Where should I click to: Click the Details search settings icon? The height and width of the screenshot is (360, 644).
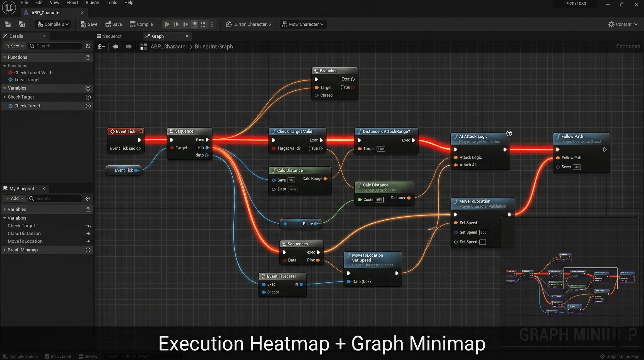[x=88, y=46]
